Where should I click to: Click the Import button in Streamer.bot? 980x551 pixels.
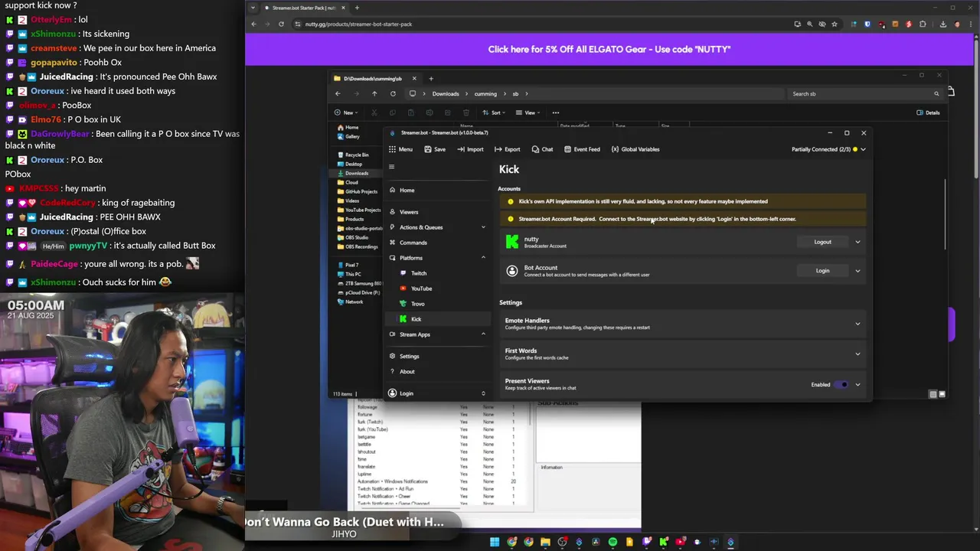click(470, 149)
